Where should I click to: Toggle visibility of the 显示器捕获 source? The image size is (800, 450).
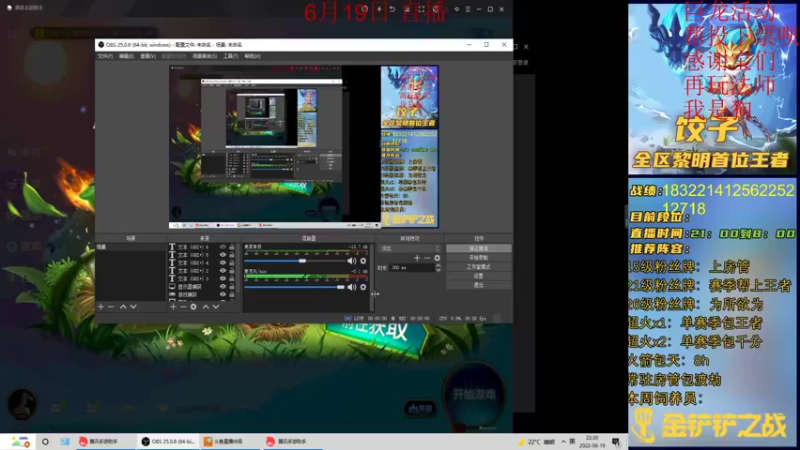click(222, 287)
